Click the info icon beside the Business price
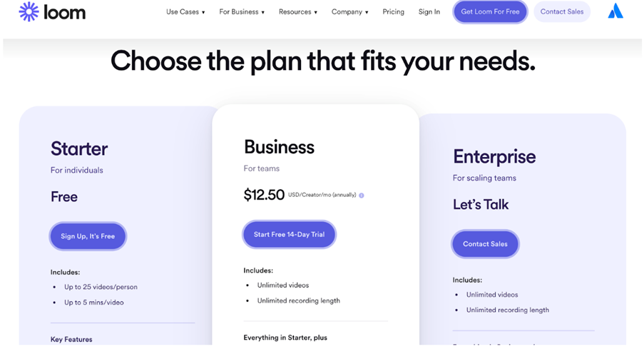This screenshot has width=644, height=349. (x=362, y=196)
